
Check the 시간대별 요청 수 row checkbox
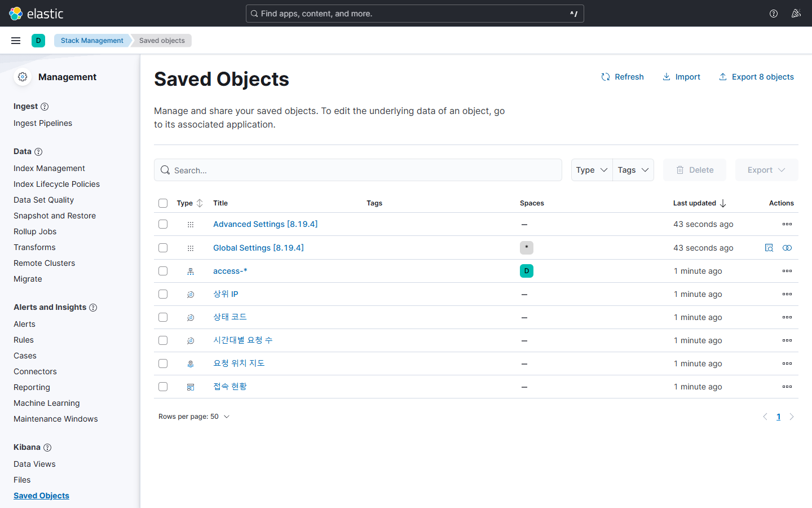[x=163, y=340]
